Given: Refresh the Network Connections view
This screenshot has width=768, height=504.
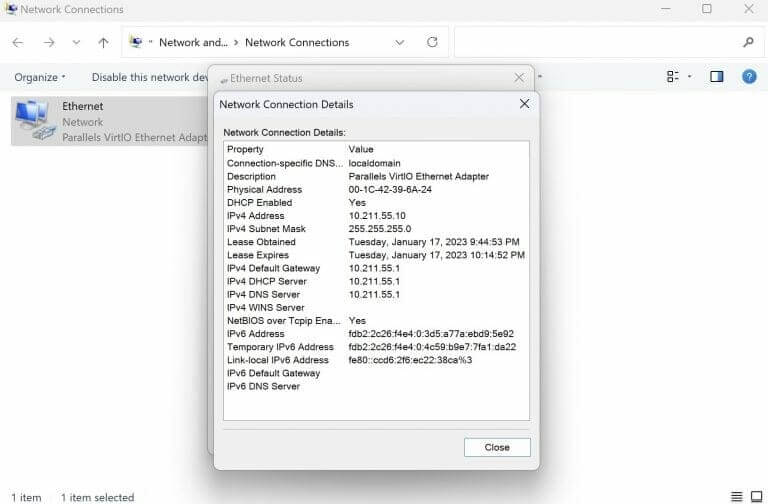Looking at the screenshot, I should [x=432, y=42].
